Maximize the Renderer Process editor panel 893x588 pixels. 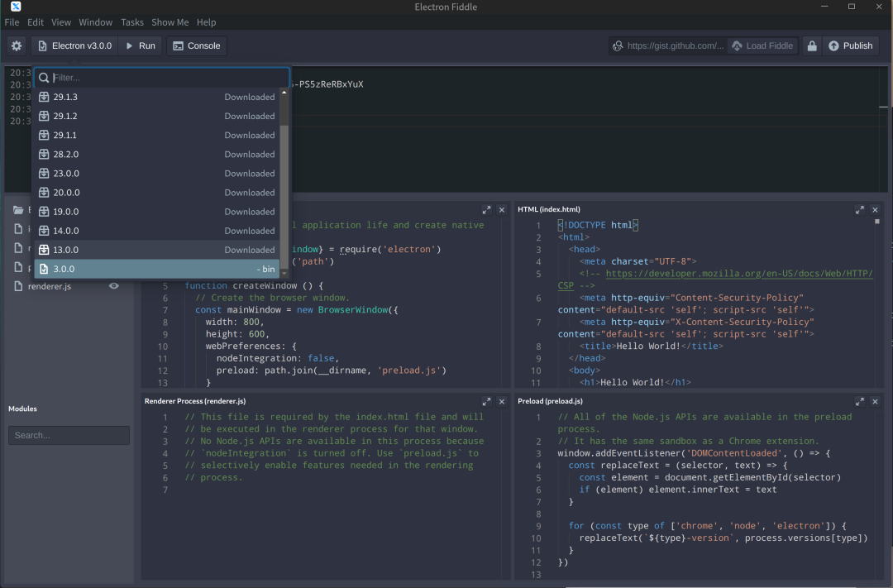point(486,401)
